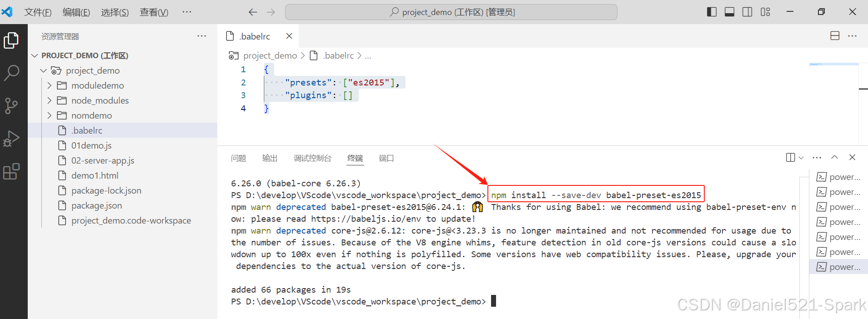Screen dimensions: 868x319
Task: Go forward with the right arrow
Action: 271,12
